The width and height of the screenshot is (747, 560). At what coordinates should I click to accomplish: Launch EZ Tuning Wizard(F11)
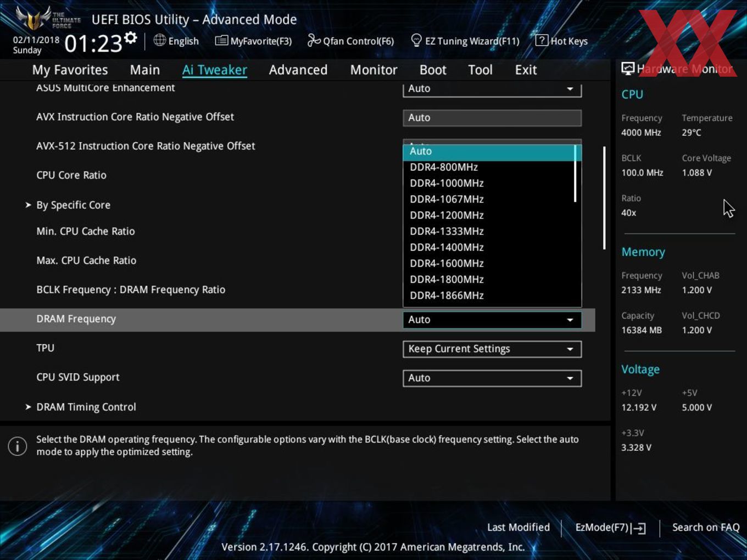coord(465,41)
